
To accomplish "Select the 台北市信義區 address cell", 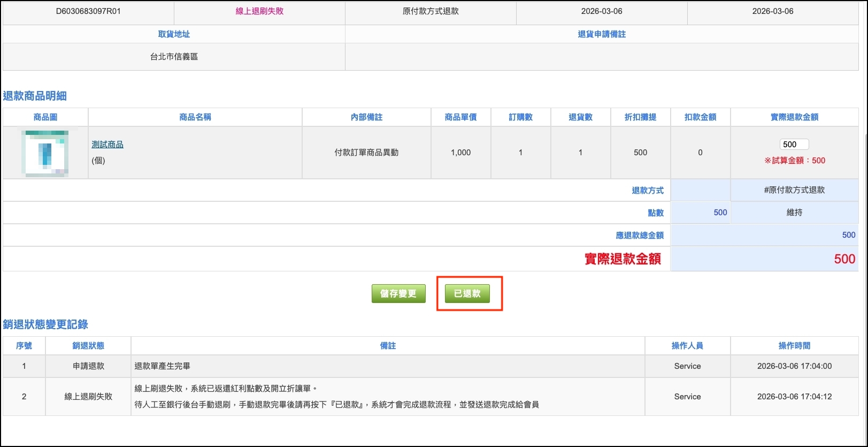I will [x=174, y=57].
